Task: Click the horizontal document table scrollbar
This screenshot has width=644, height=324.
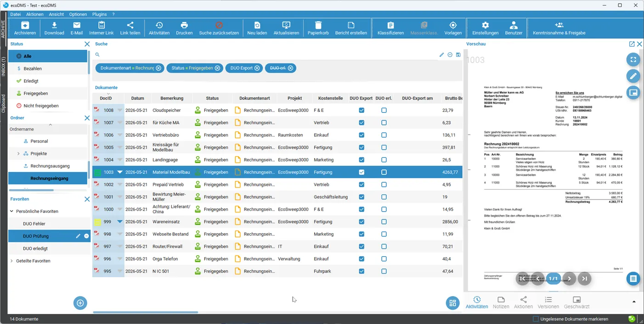Action: click(x=146, y=313)
